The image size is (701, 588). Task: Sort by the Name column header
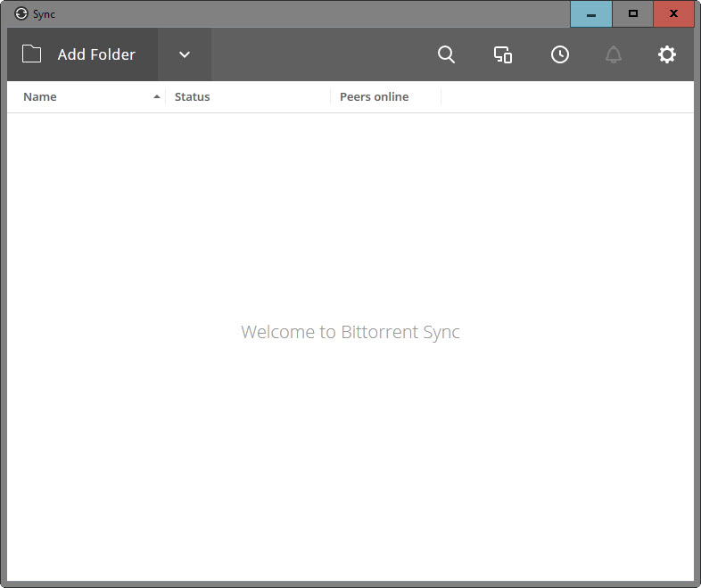(87, 96)
